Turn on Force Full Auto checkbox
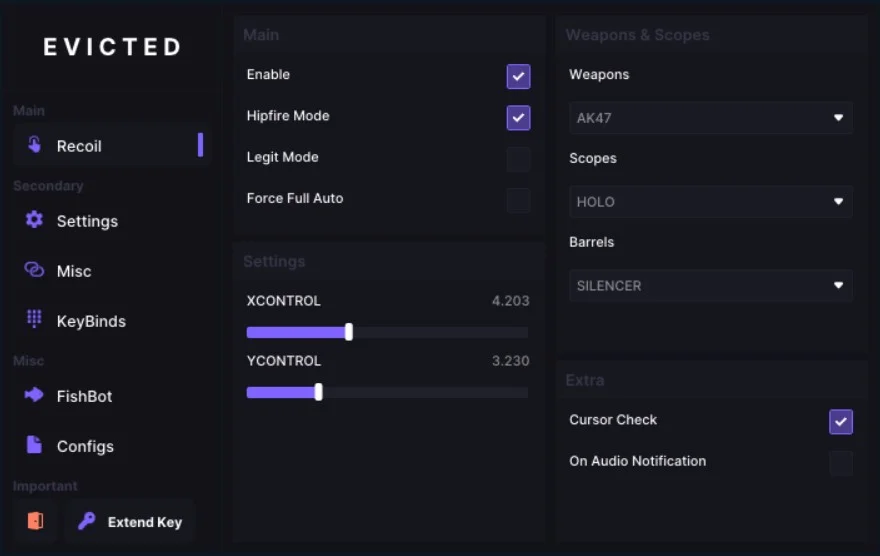The image size is (880, 556). click(x=518, y=200)
